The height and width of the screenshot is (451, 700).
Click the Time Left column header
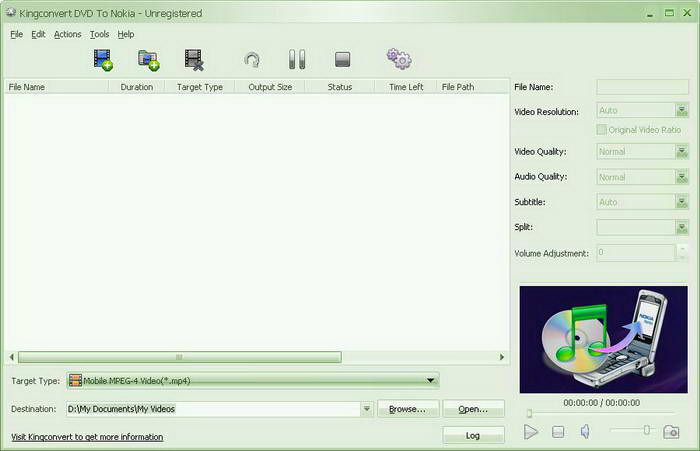coord(406,87)
